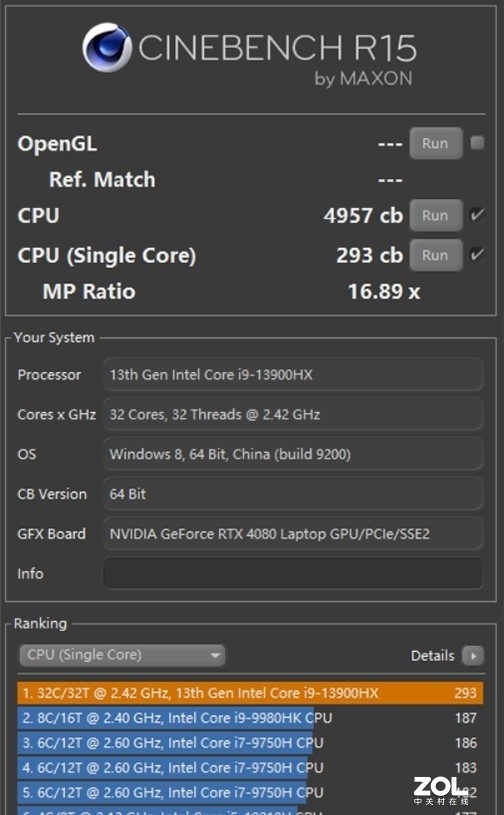504x815 pixels.
Task: Run the OpenGL benchmark
Action: click(435, 143)
